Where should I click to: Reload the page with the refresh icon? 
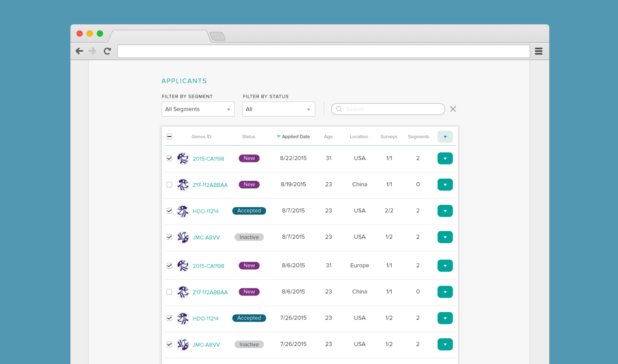pos(107,51)
